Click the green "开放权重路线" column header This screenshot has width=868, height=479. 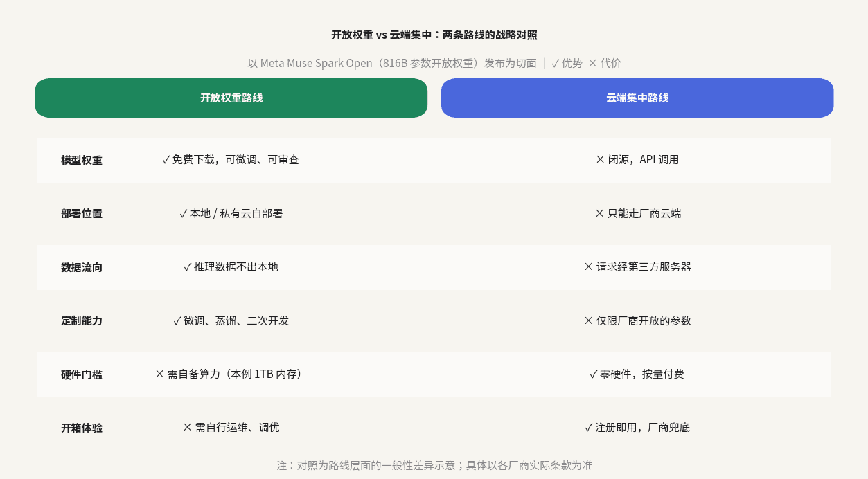pos(231,98)
